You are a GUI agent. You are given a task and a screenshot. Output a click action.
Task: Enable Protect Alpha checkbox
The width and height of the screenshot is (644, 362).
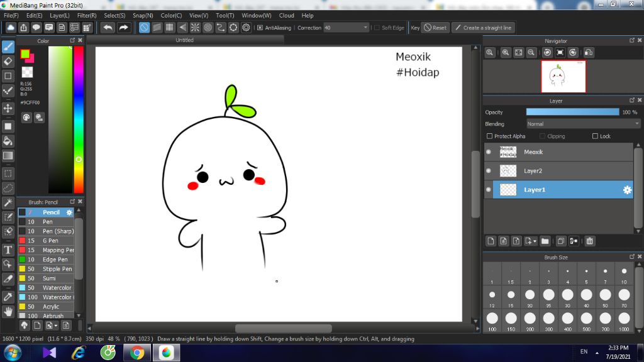tap(489, 136)
